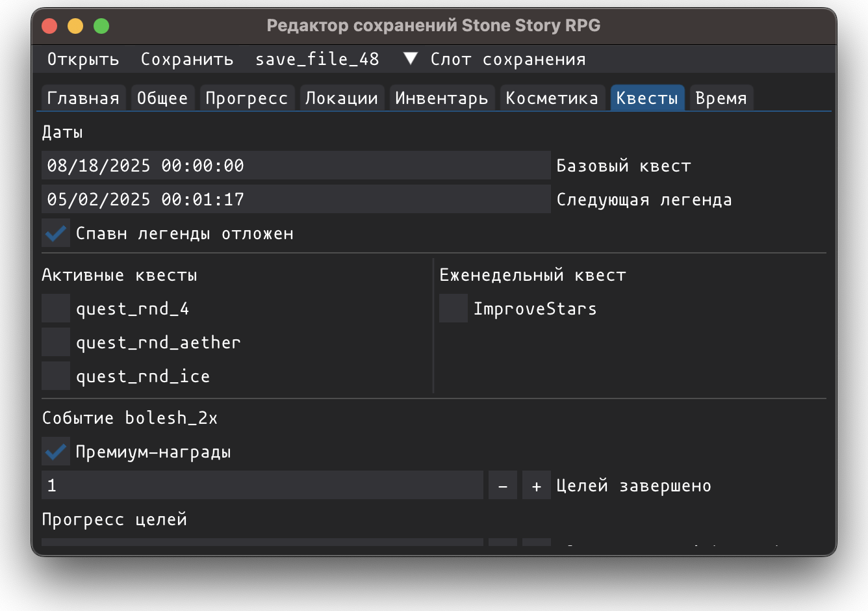Image resolution: width=868 pixels, height=611 pixels.
Task: Edit the Базовый квест date field
Action: pyautogui.click(x=296, y=166)
